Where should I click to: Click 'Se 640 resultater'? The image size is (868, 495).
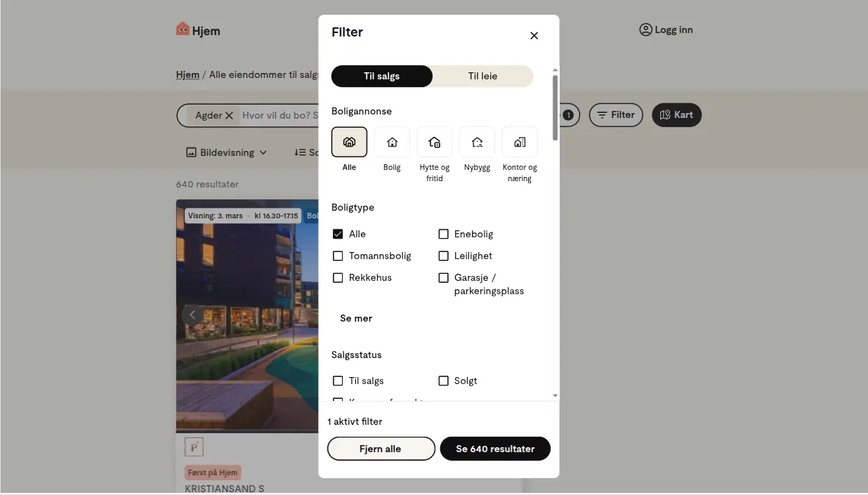(494, 449)
